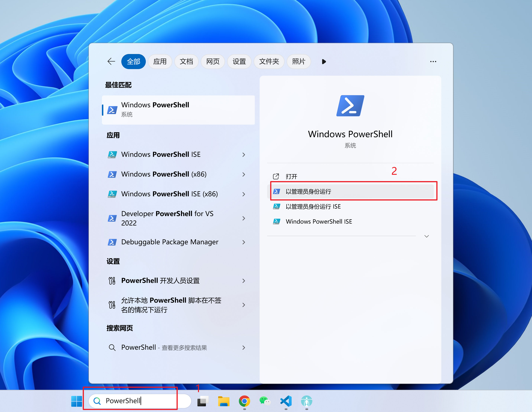532x412 pixels.
Task: Click the Windows PowerShell (x86) result icon
Action: click(112, 174)
